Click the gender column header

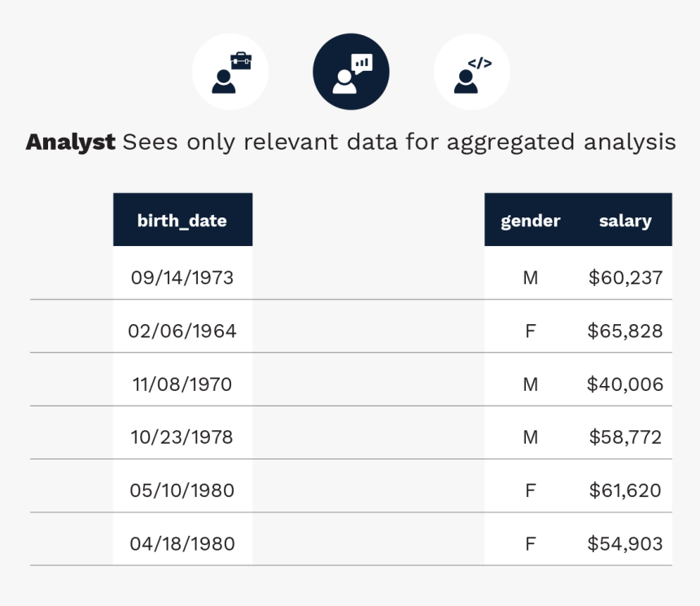pos(531,221)
